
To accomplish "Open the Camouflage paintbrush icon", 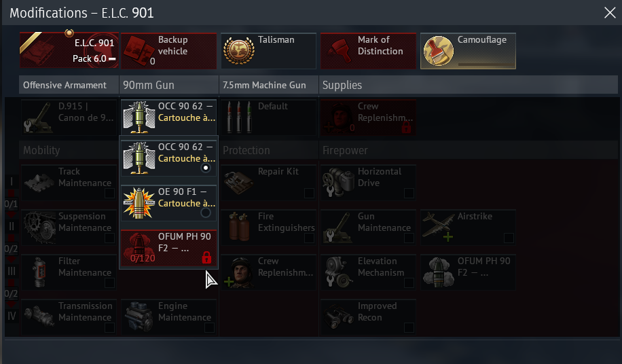I will (x=439, y=51).
